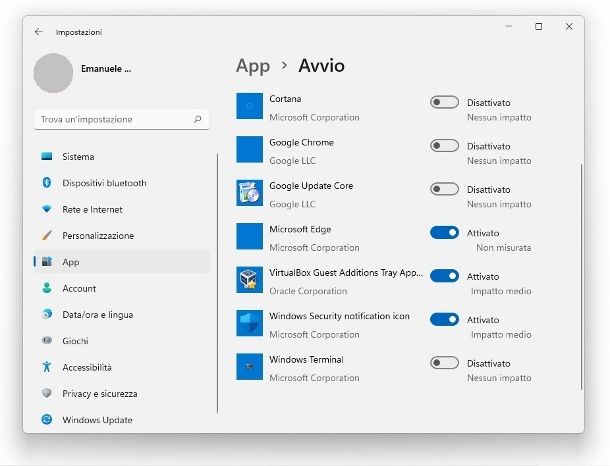This screenshot has width=610, height=466.
Task: Open the Giochi settings page
Action: (x=122, y=341)
